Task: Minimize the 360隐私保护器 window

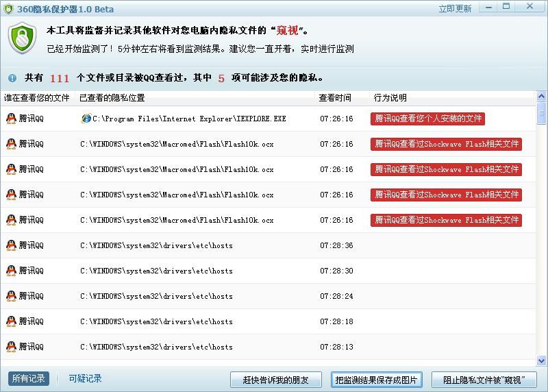Action: 488,7
